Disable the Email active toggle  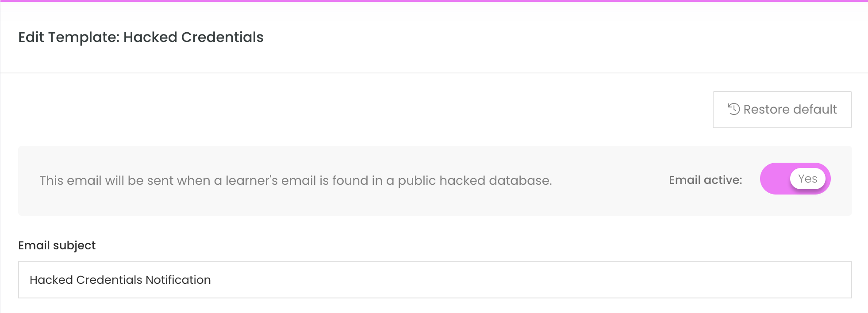pyautogui.click(x=795, y=179)
